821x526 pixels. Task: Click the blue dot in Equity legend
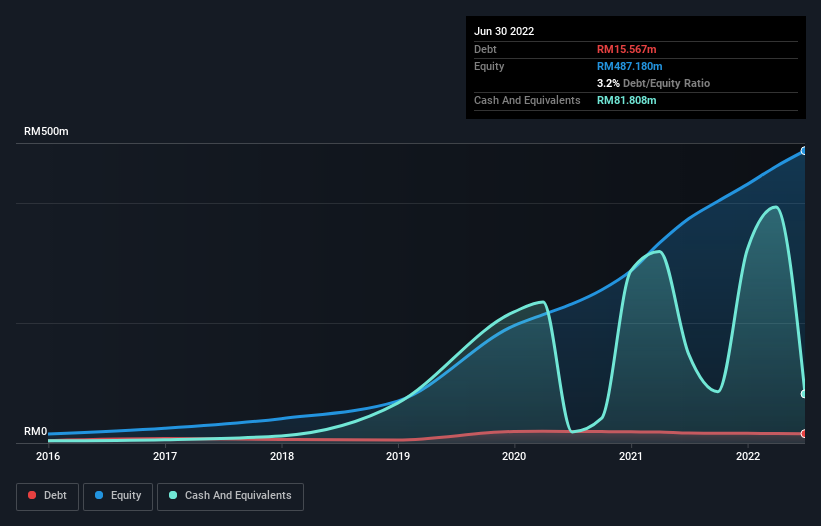tap(99, 495)
